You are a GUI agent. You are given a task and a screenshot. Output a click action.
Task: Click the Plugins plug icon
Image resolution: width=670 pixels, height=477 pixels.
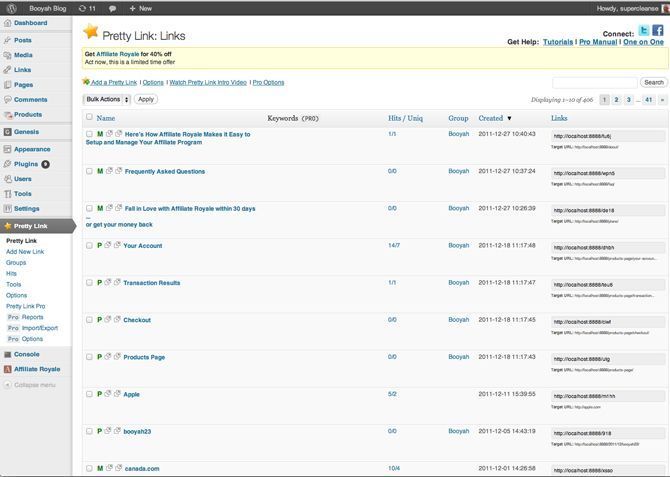pos(7,164)
